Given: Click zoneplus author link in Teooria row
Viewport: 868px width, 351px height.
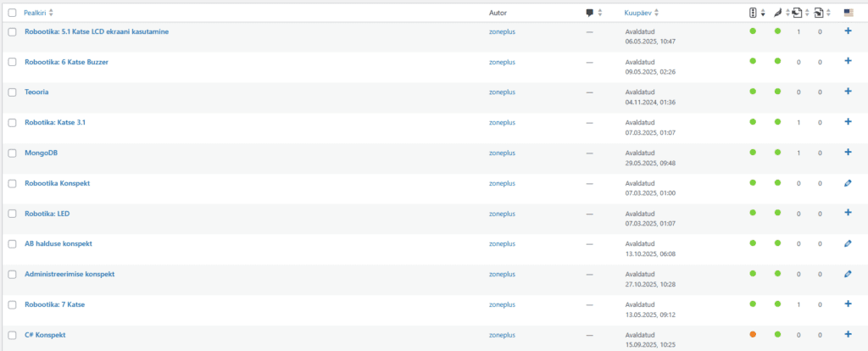Looking at the screenshot, I should coord(502,92).
